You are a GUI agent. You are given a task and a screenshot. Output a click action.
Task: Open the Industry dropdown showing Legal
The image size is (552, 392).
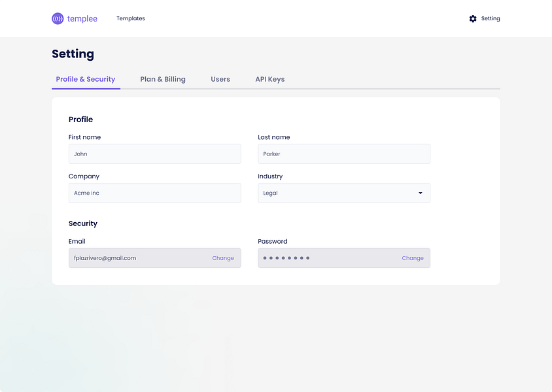coord(344,193)
